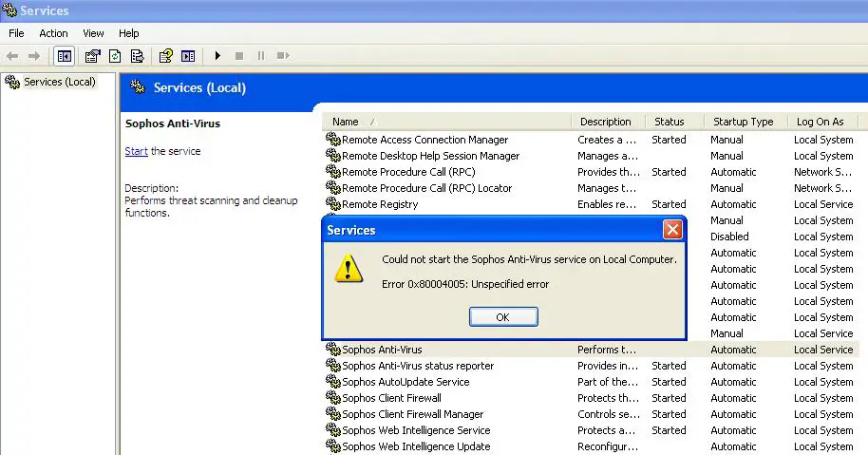This screenshot has height=455, width=868.
Task: Click the warning icon in error dialog
Action: (349, 269)
